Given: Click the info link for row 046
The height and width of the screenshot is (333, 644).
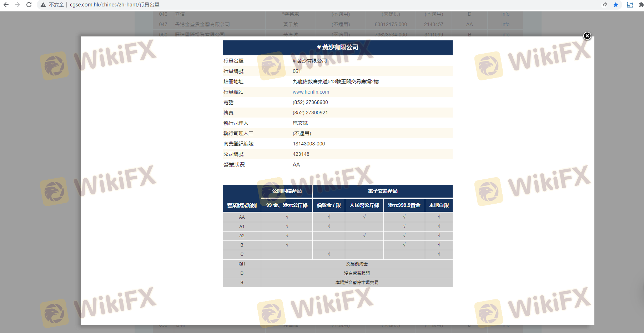Looking at the screenshot, I should pos(505,14).
